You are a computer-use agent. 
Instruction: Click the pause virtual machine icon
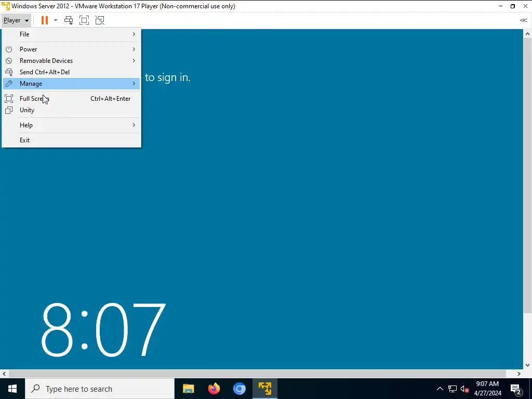click(x=45, y=20)
